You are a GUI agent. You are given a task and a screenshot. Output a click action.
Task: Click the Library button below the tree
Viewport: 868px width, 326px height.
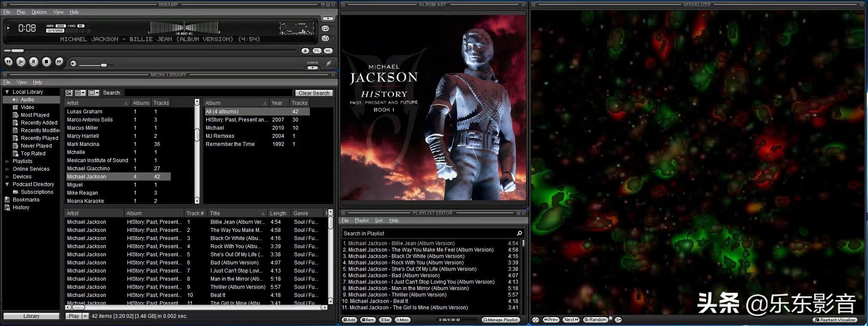pyautogui.click(x=31, y=316)
